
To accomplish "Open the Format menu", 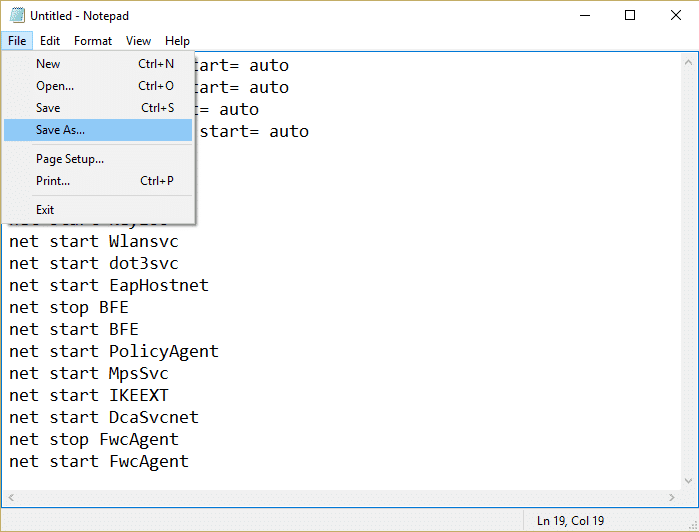I will click(93, 41).
